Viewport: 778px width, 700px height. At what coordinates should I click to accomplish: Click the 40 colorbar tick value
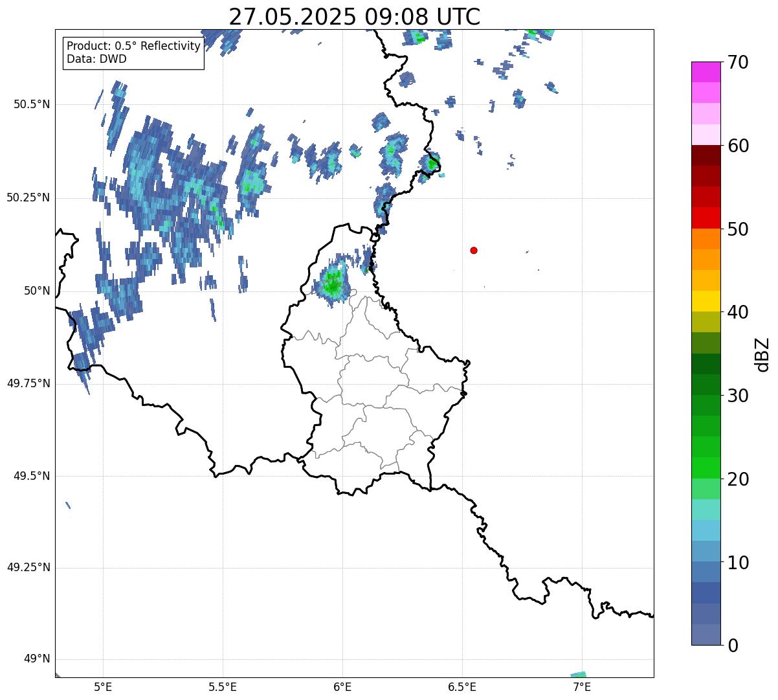point(738,312)
